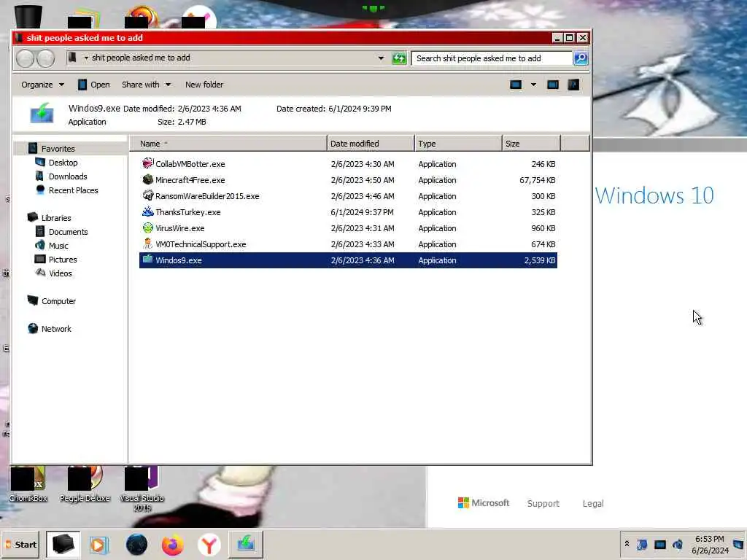Sort by the Size column header

click(x=531, y=144)
